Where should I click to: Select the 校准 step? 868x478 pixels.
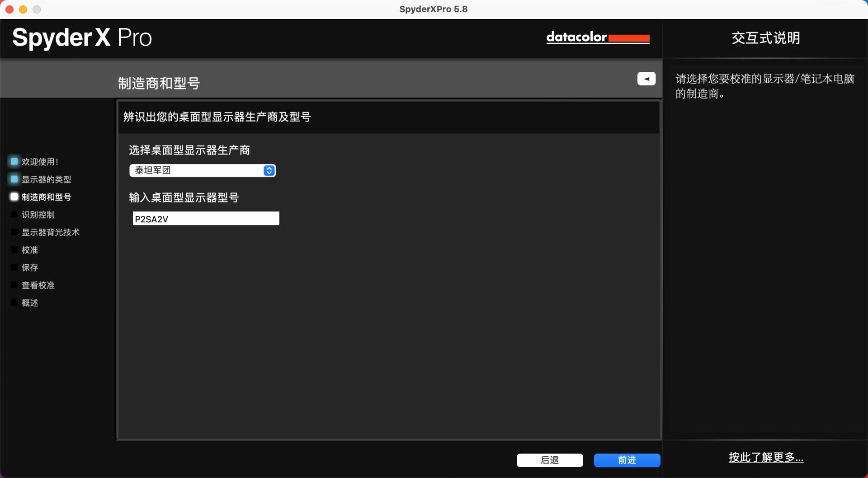(x=30, y=250)
